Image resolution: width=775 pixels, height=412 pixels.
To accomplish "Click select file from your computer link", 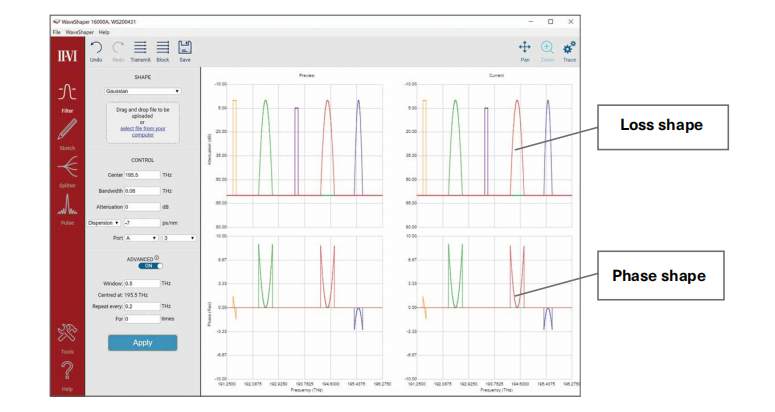I will click(x=143, y=131).
